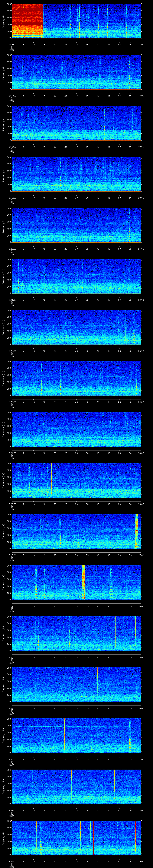
Task: Click the "2:18:00" start time label
Action: pyautogui.click(x=12, y=147)
